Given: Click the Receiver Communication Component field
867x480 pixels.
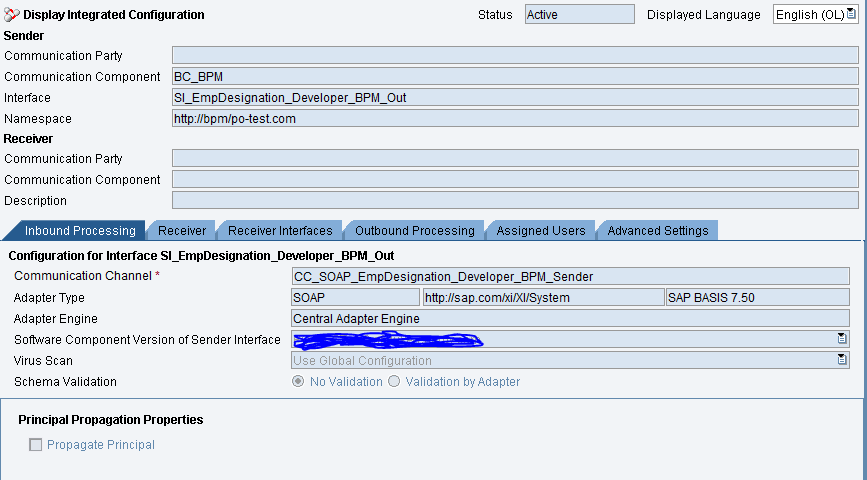Looking at the screenshot, I should coord(515,179).
